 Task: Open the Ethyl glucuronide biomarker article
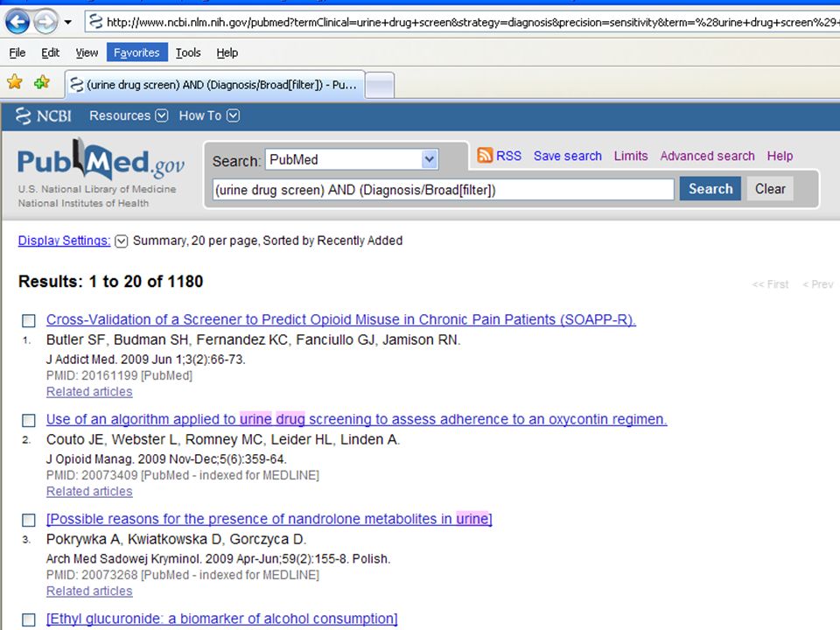tap(221, 619)
